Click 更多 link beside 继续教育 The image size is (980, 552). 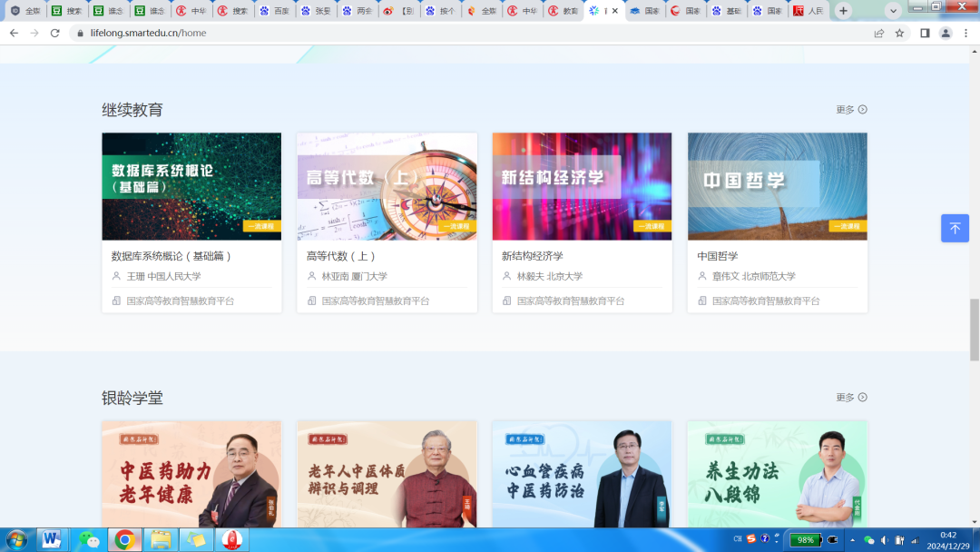pos(851,110)
